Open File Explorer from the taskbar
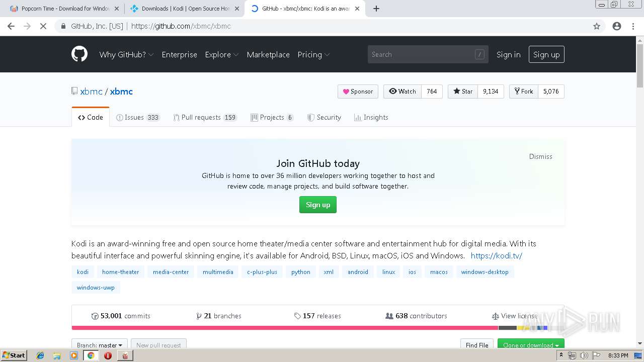The width and height of the screenshot is (644, 362). [57, 355]
